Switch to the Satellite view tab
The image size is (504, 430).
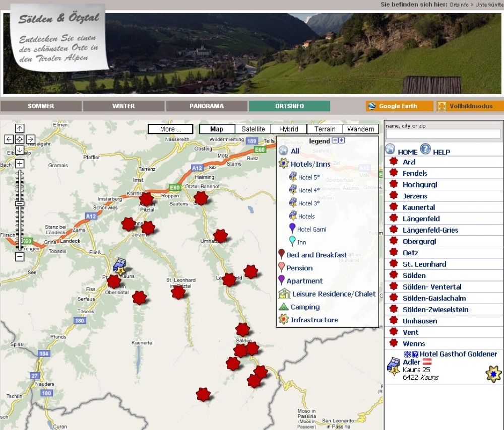253,129
